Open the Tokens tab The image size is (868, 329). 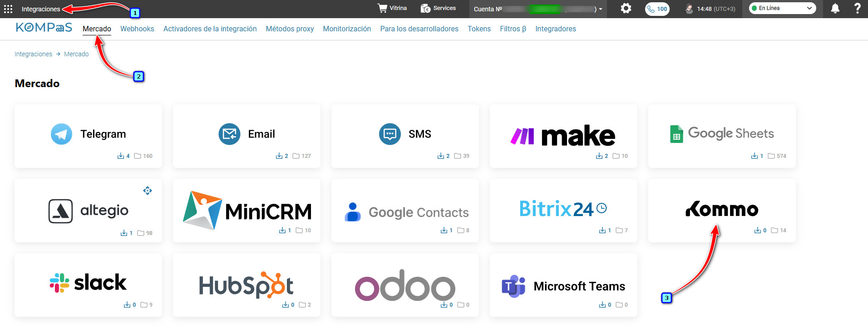[x=479, y=29]
